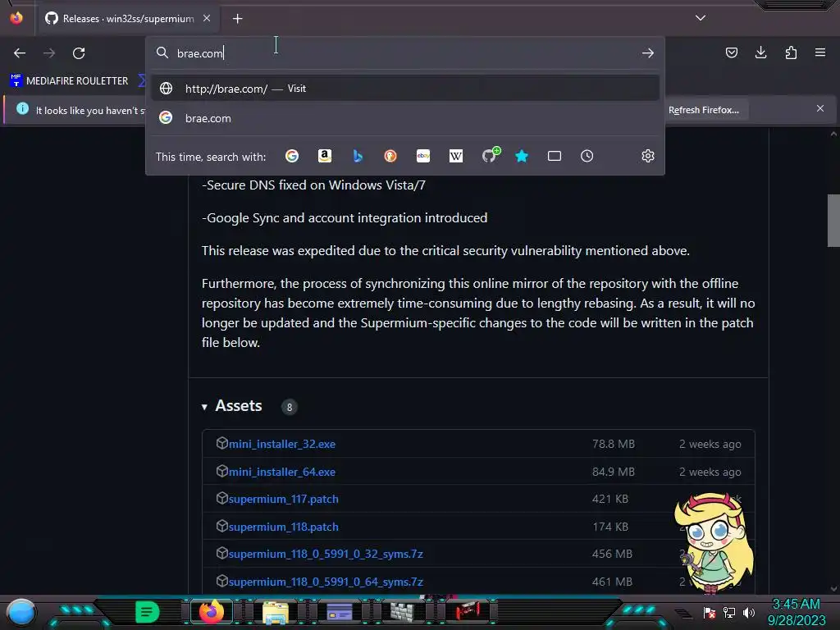Go back with the back arrow
Viewport: 840px width, 630px height.
[x=20, y=53]
